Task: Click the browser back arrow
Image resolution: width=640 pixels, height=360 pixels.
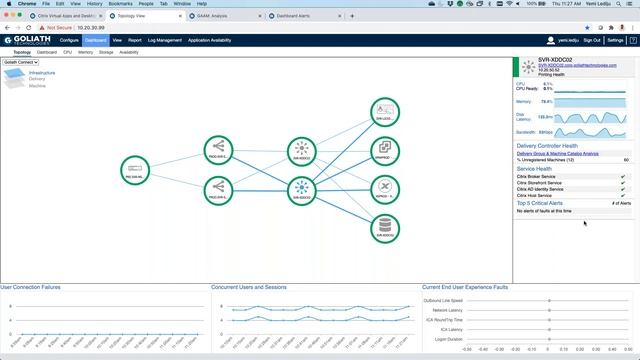Action: 7,28
